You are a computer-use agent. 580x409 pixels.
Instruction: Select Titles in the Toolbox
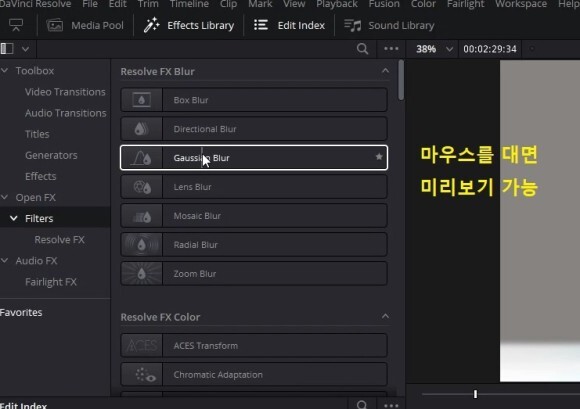click(37, 134)
